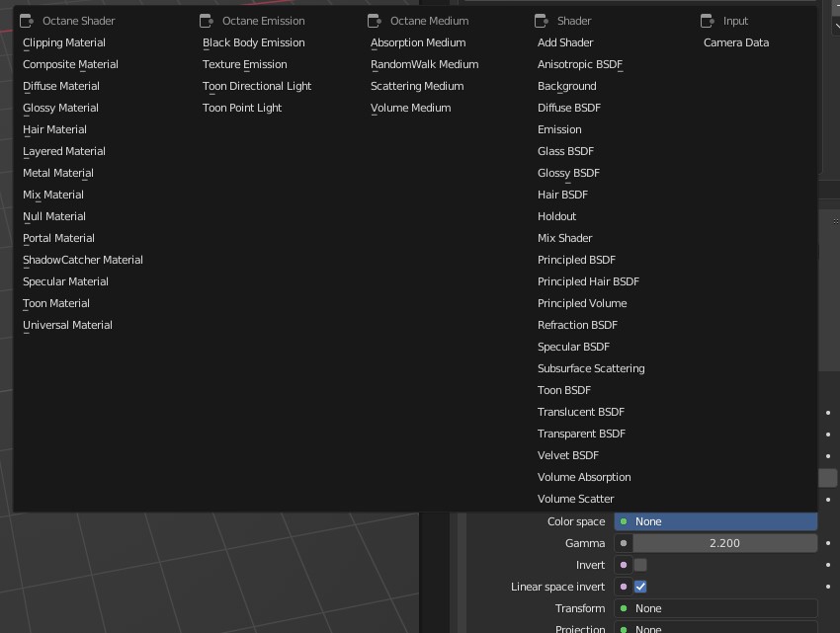Insert Hair BSDF

562,195
